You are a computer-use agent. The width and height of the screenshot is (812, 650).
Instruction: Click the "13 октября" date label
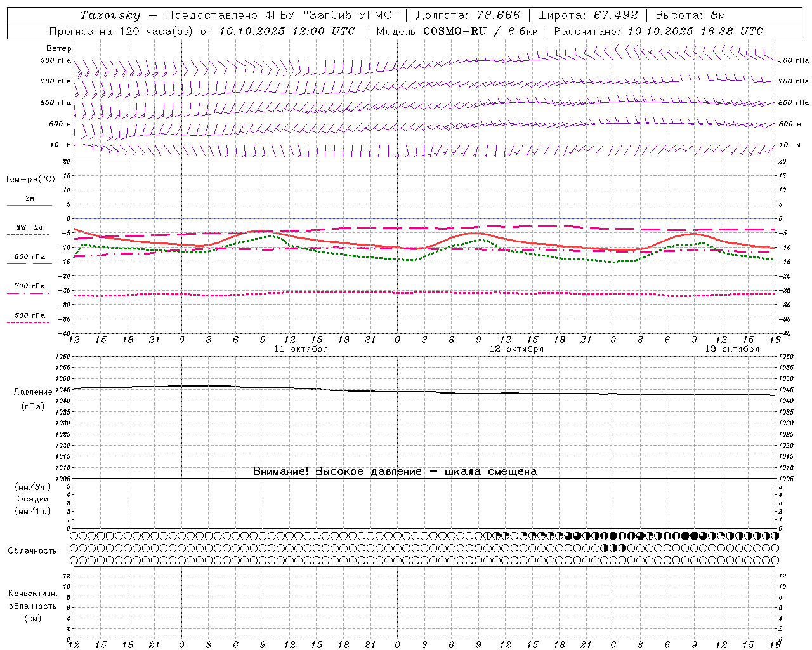coord(732,349)
